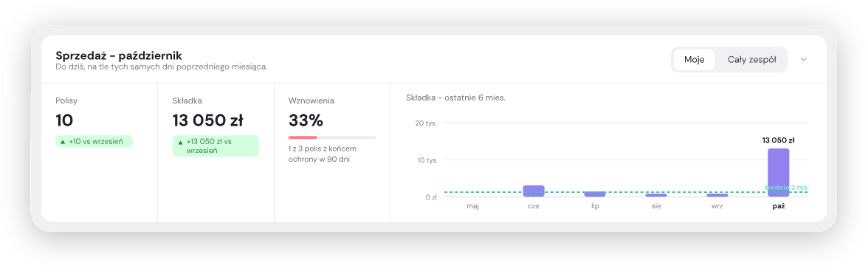868x269 pixels.
Task: Click the green up arrow in the +13 050 zł vs wrzesień badge
Action: click(x=180, y=142)
